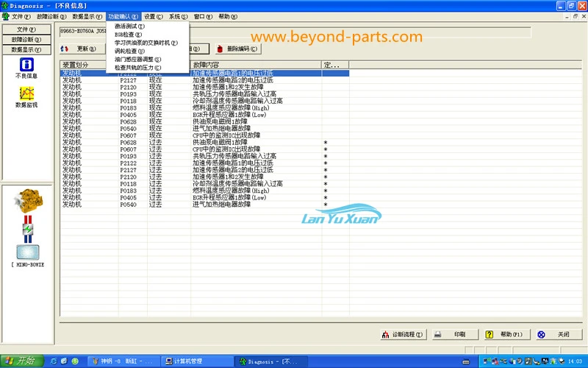Image resolution: width=588 pixels, height=368 pixels.
Task: Click the 关闭 close button at bottom right
Action: pyautogui.click(x=559, y=334)
